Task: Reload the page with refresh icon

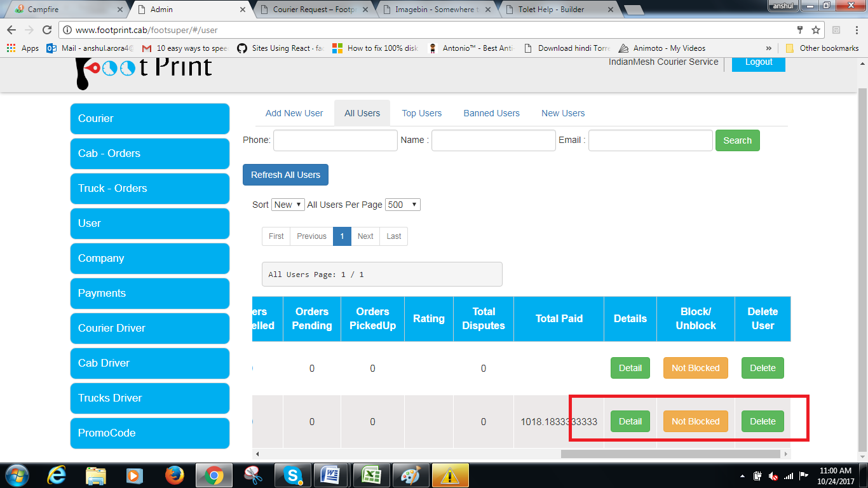Action: (x=46, y=30)
